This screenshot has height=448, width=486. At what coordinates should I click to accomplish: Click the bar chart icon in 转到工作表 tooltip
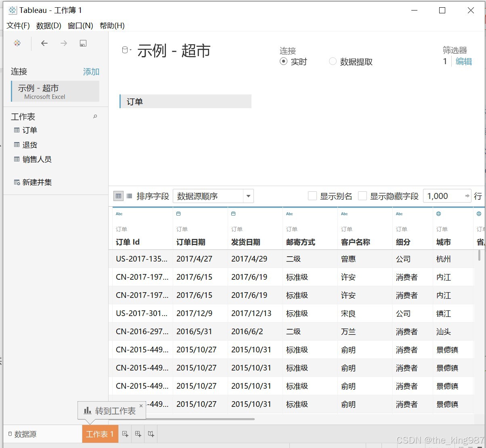click(87, 410)
